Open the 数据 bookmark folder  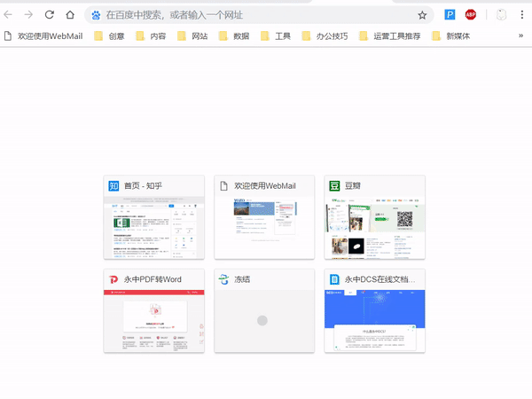pos(234,36)
